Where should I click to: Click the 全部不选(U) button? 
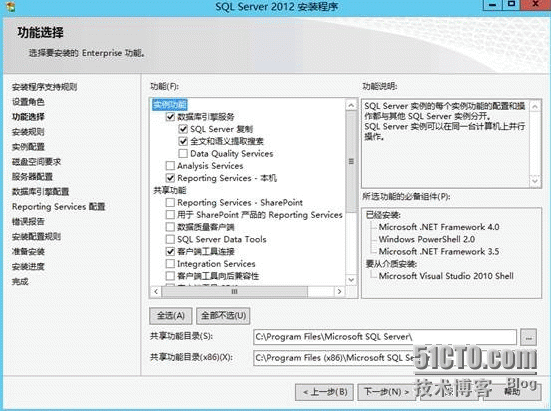(223, 316)
